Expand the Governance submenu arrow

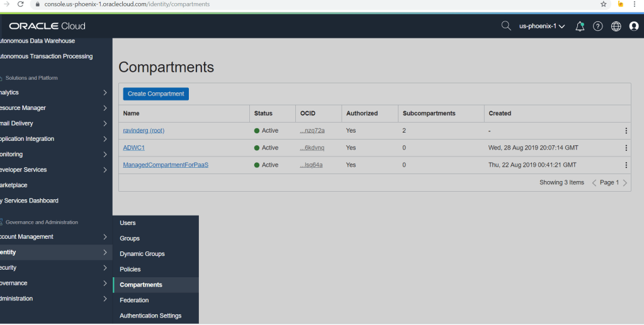pos(105,284)
